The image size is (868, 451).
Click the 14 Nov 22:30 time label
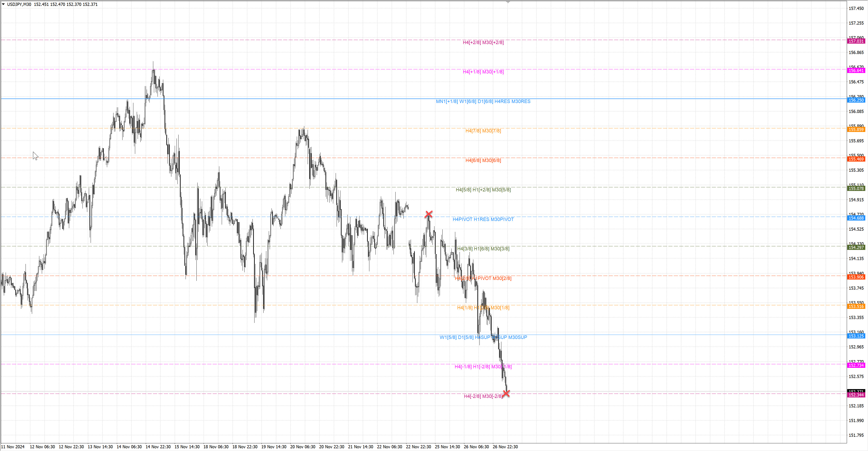point(158,447)
